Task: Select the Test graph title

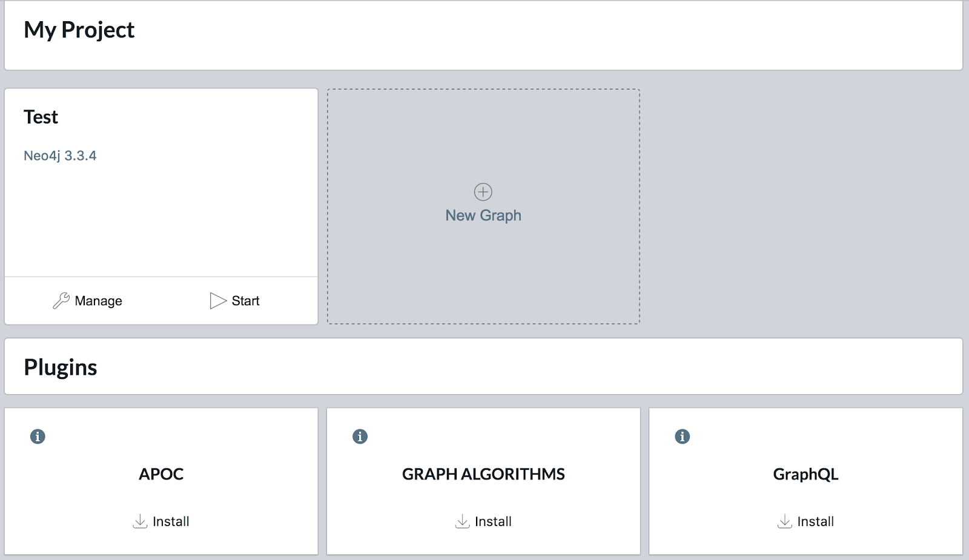Action: [x=41, y=117]
